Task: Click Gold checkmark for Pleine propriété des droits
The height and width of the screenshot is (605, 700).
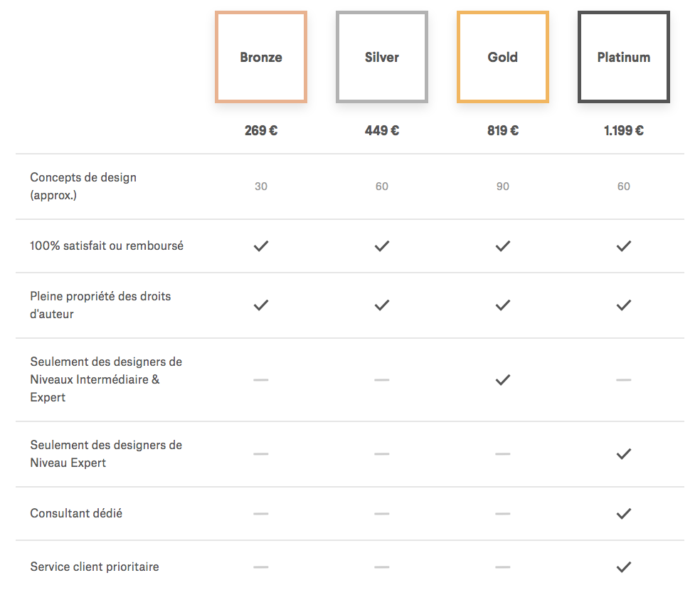Action: click(503, 305)
